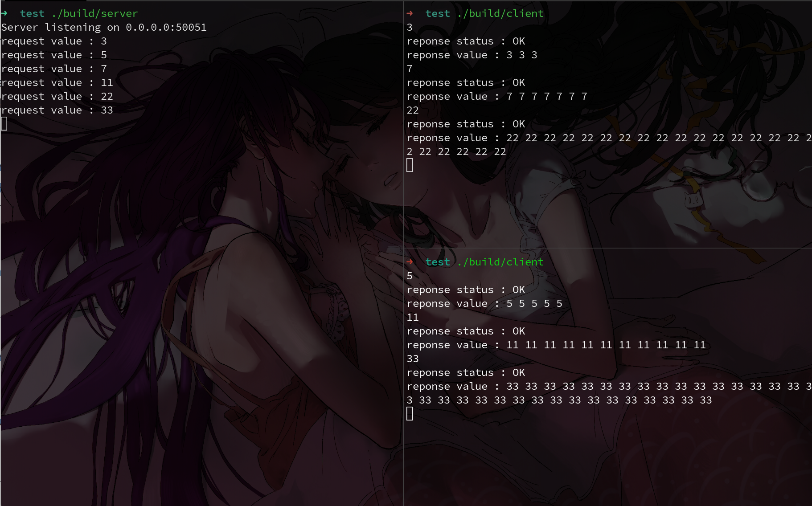The image size is (812, 506).
Task: Click the 'request value : 7' line
Action: 54,69
